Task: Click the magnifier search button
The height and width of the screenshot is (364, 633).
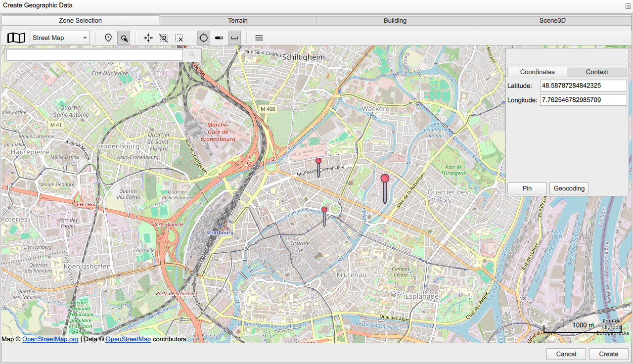Action: click(192, 55)
